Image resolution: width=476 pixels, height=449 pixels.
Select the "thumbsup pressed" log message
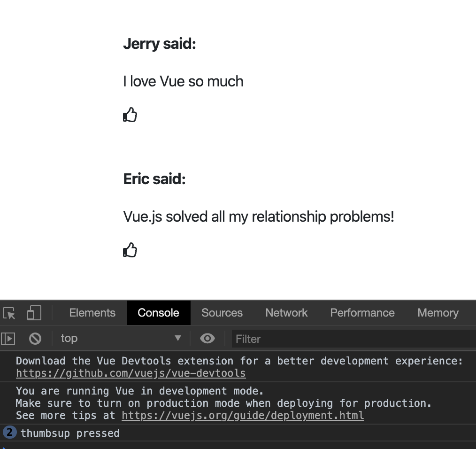[70, 433]
